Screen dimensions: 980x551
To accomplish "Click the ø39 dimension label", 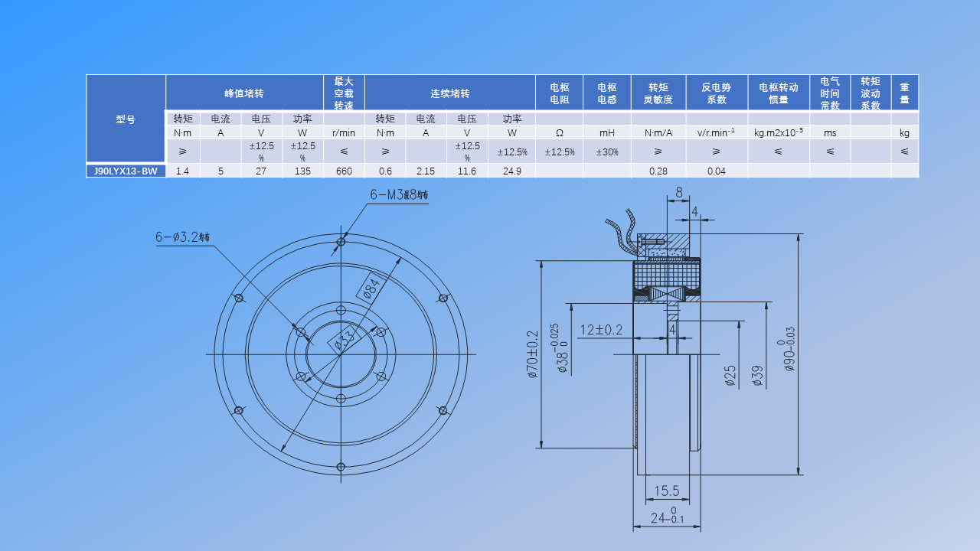I will point(757,376).
